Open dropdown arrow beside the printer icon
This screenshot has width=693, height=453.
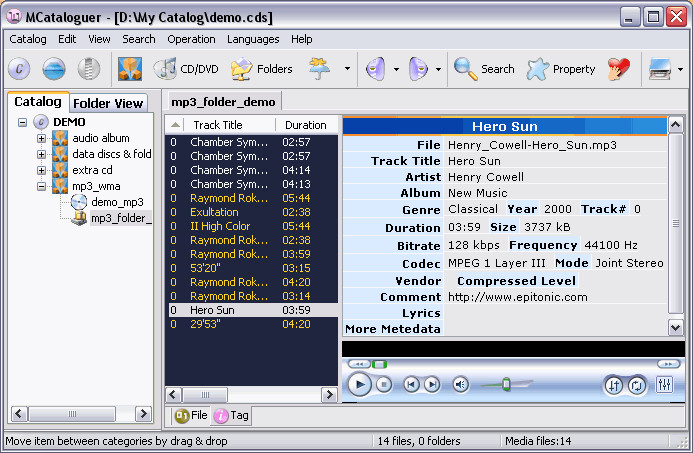pyautogui.click(x=680, y=69)
